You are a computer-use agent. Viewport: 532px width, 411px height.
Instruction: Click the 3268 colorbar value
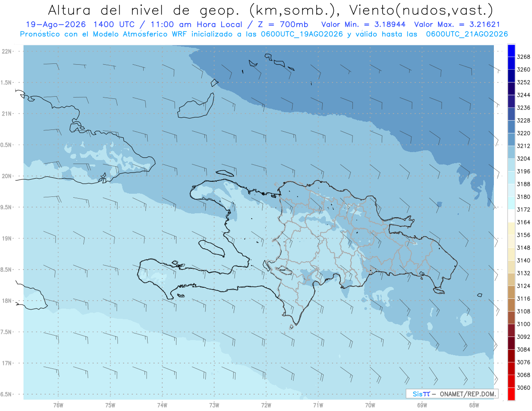pos(524,57)
